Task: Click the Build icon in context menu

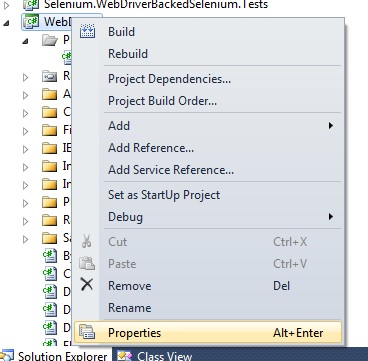Action: click(x=87, y=31)
